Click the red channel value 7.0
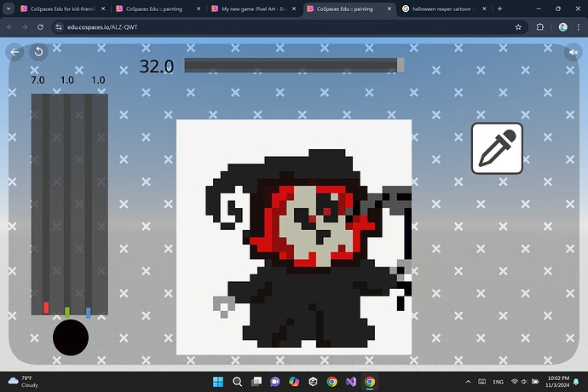The image size is (588, 392). [37, 80]
